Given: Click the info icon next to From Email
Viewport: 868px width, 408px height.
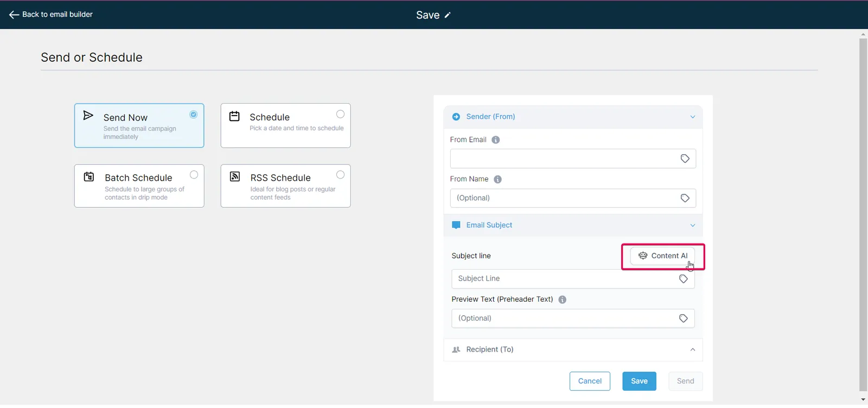Looking at the screenshot, I should (x=496, y=140).
